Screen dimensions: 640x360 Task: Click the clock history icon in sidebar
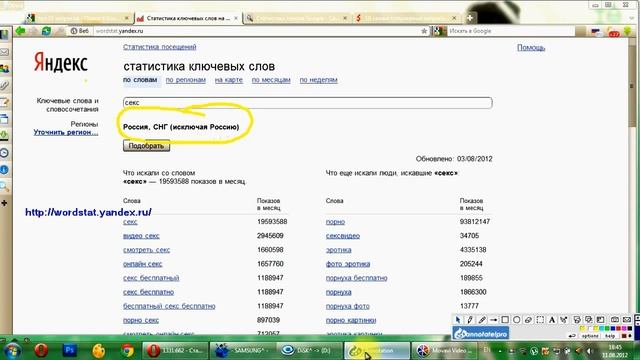(4, 153)
